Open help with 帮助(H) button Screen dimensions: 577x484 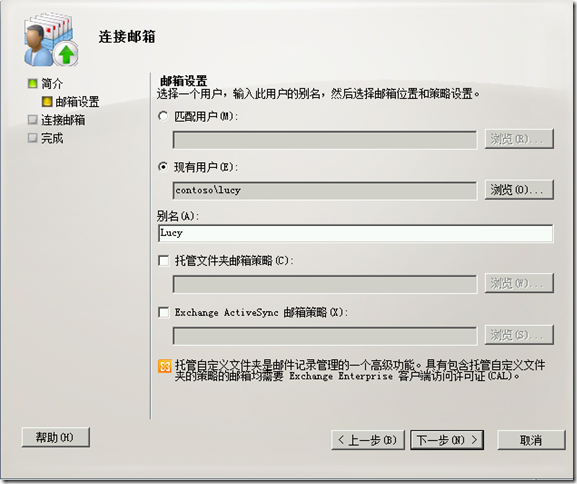click(56, 437)
